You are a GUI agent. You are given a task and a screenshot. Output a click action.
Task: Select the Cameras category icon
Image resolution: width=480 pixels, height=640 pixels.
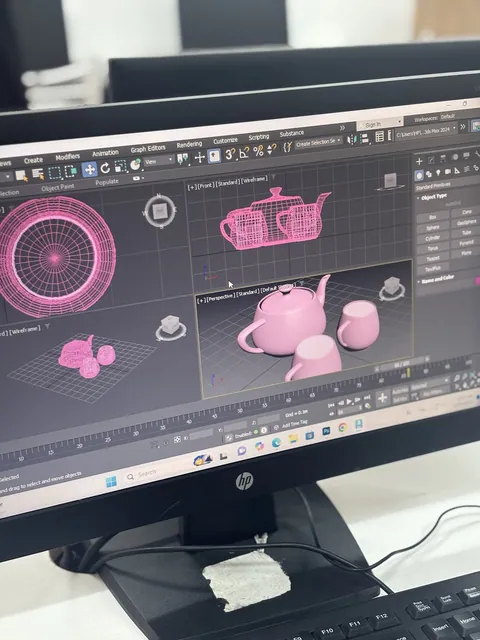(448, 171)
